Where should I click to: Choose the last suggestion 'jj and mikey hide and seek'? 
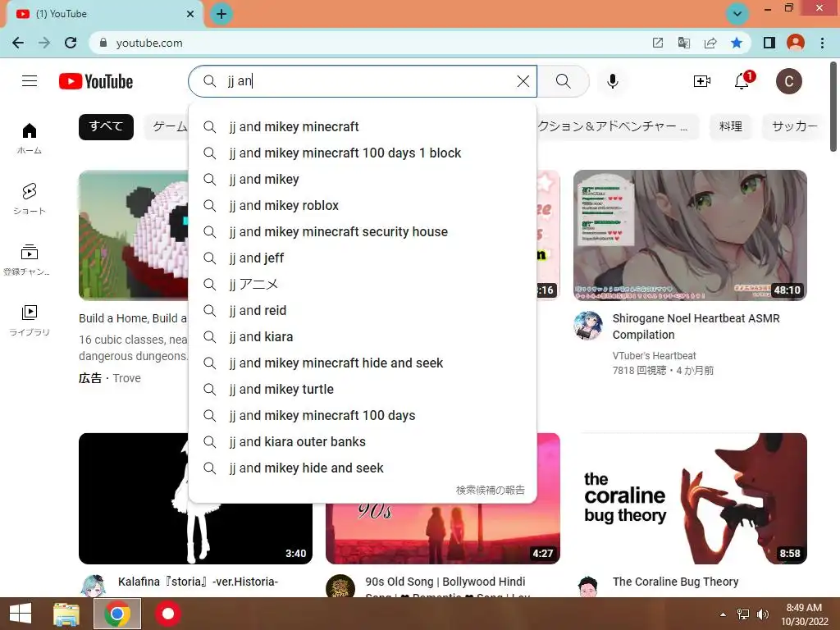(363, 468)
